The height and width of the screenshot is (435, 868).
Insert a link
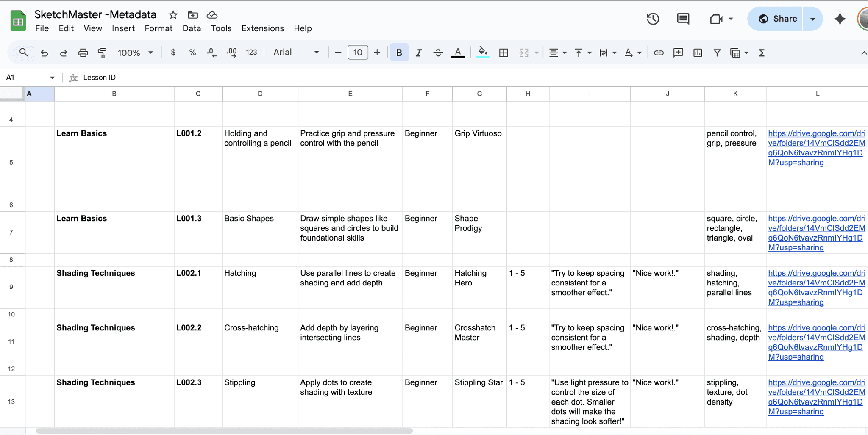659,53
